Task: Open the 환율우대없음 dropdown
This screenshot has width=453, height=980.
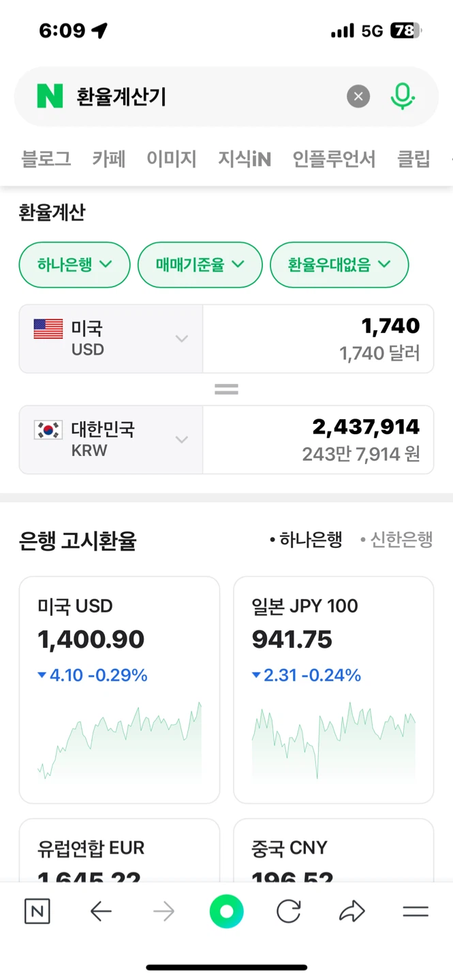Action: (x=339, y=265)
